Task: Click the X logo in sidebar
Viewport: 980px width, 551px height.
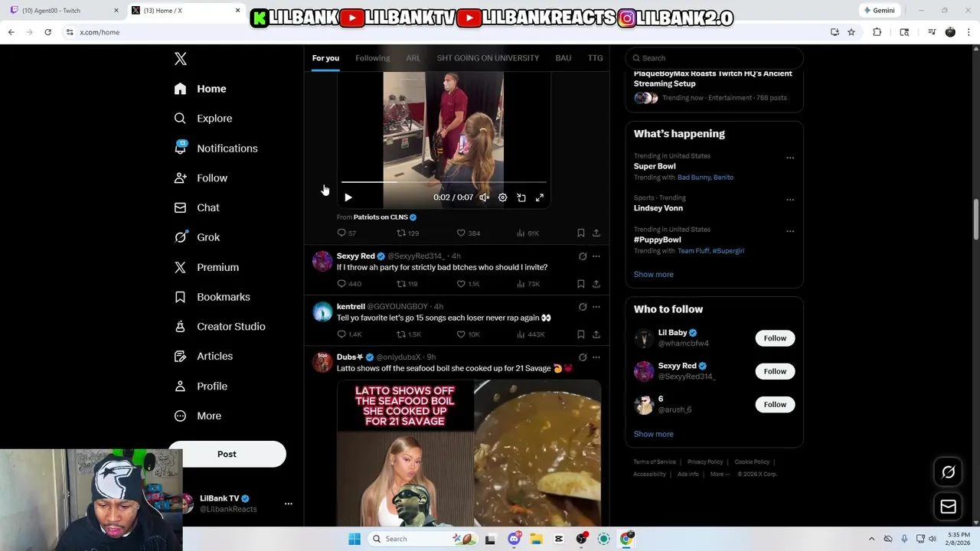Action: [181, 59]
